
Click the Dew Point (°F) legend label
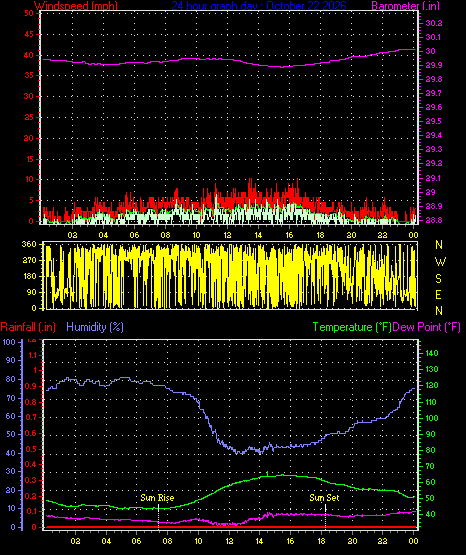coord(427,327)
